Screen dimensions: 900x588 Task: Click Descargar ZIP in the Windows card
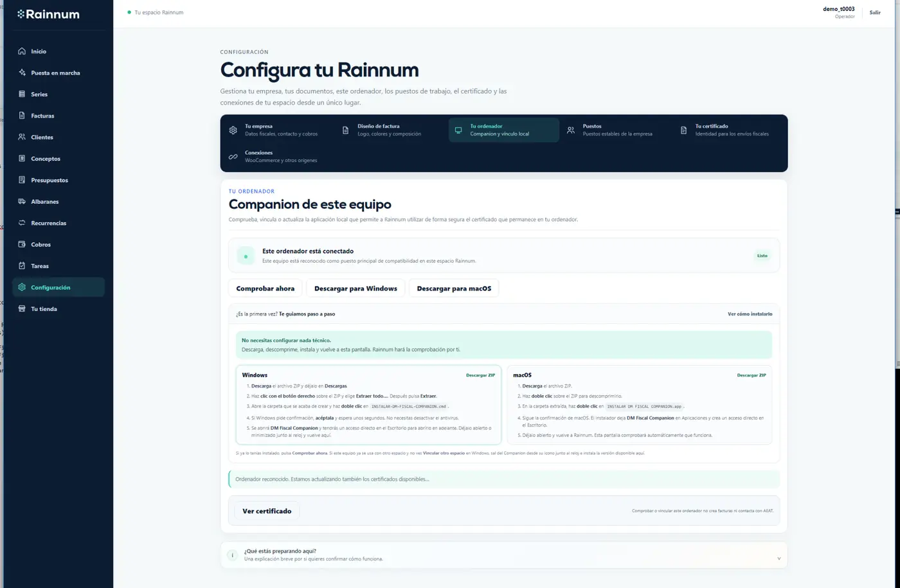tap(480, 375)
